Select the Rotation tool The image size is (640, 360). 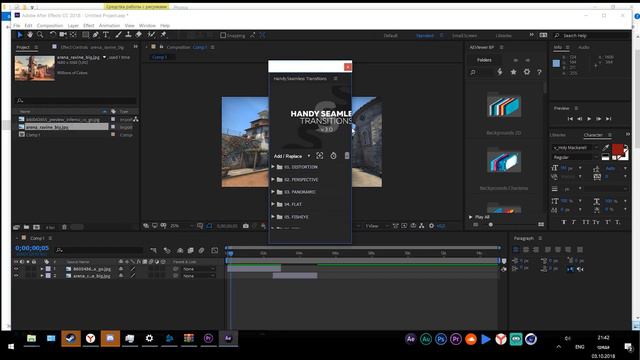53,35
